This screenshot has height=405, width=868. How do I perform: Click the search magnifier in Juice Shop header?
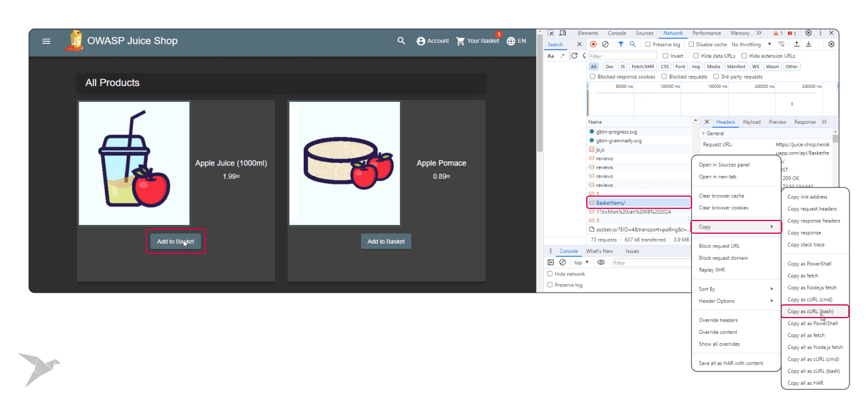coord(401,41)
